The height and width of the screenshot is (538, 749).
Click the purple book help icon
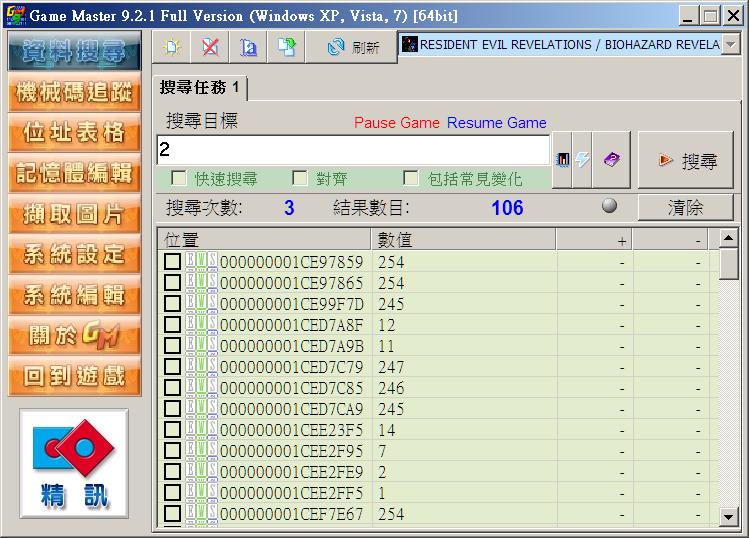pyautogui.click(x=611, y=160)
